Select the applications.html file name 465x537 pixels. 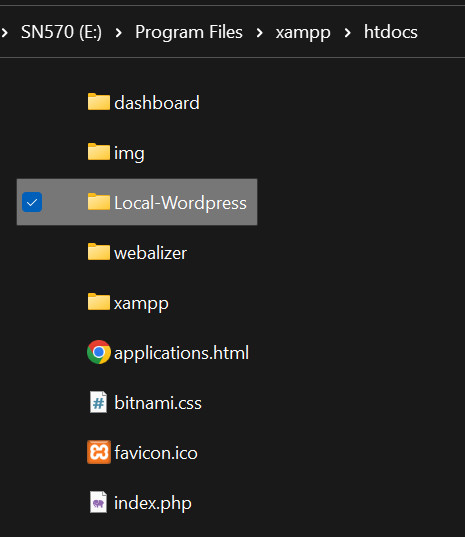tap(181, 353)
